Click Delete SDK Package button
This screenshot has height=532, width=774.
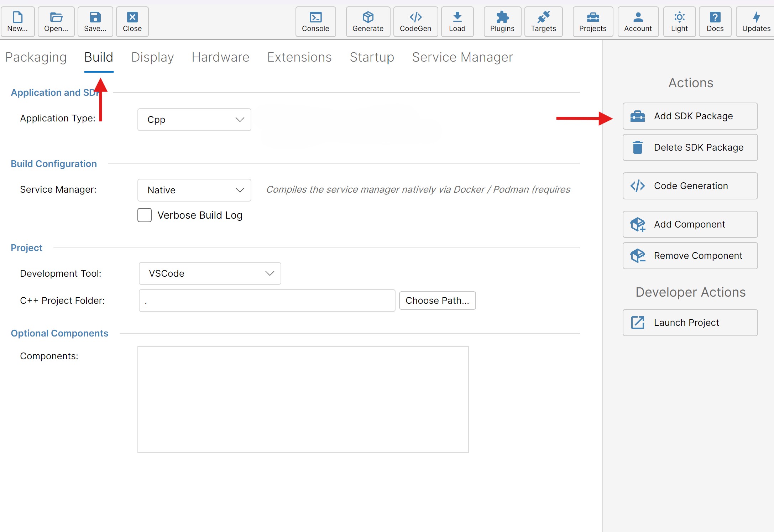[x=690, y=147]
